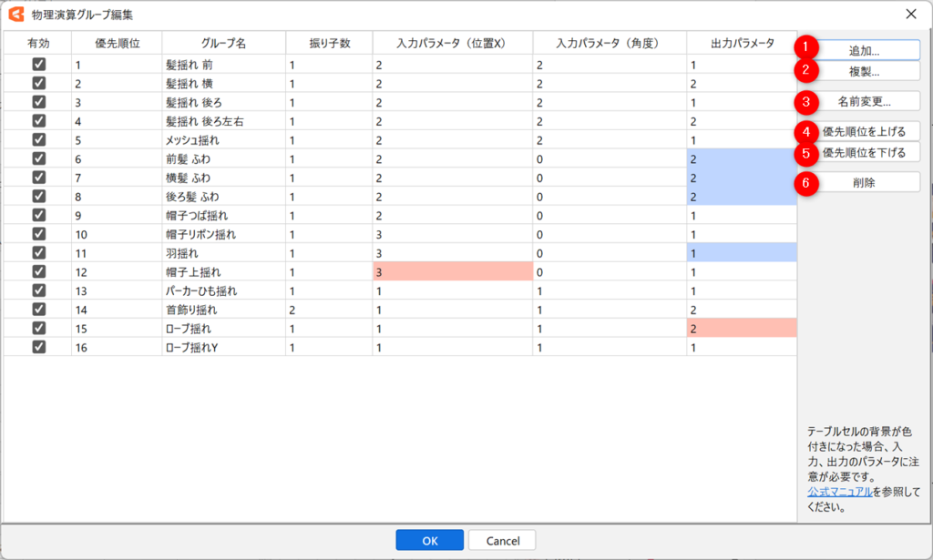The image size is (933, 560).
Task: Disable the checkbox for ローブ揺れY row
Action: (38, 347)
